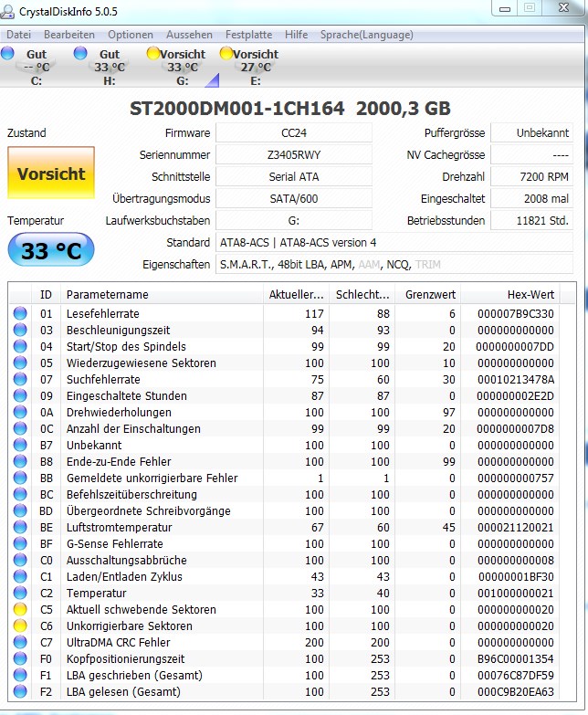This screenshot has width=588, height=715.
Task: Click the blue status orb for drive C:
Action: pyautogui.click(x=7, y=53)
